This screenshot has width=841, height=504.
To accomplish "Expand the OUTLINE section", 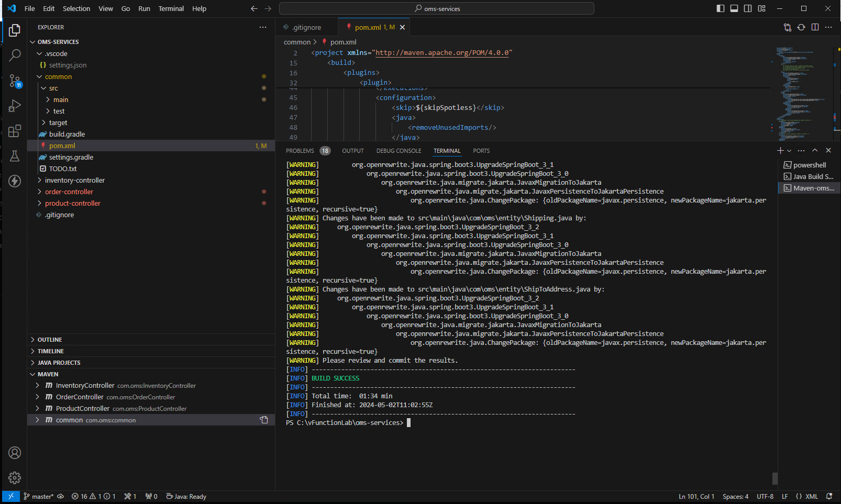I will pyautogui.click(x=151, y=340).
